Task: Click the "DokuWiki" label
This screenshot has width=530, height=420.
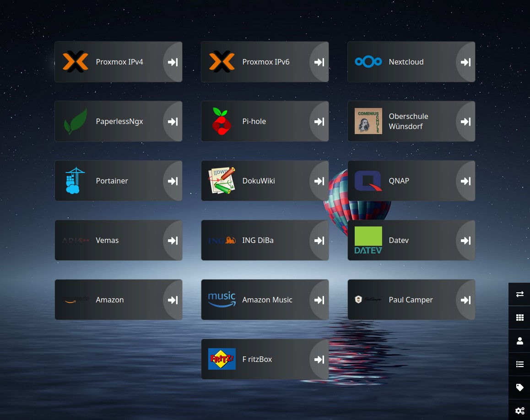Action: click(259, 181)
